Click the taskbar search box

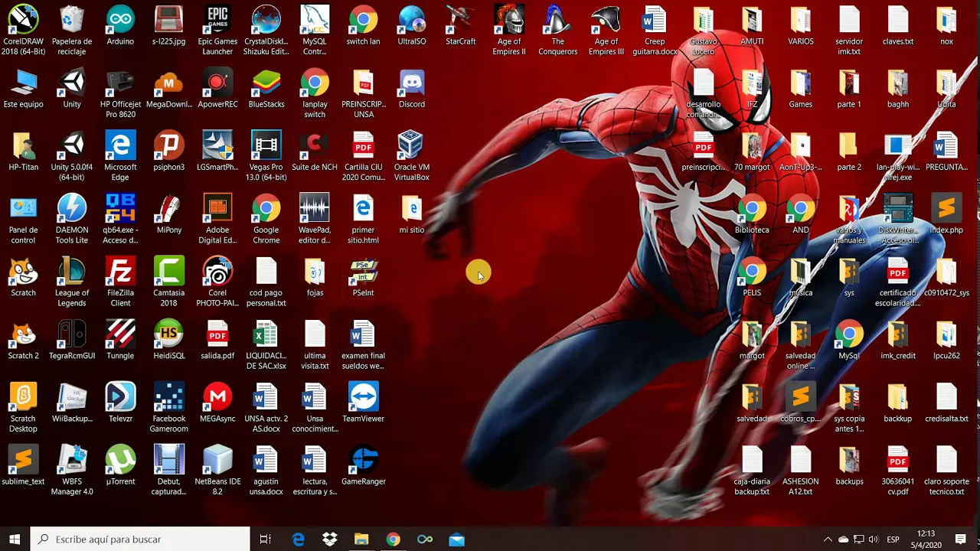point(141,540)
